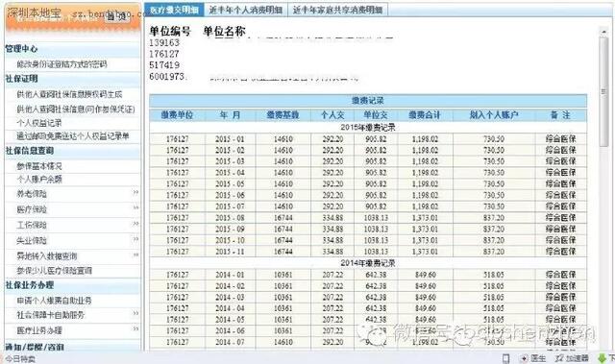615x364 pixels.
Task: Open 个人账户余额 in sidebar
Action: click(39, 179)
